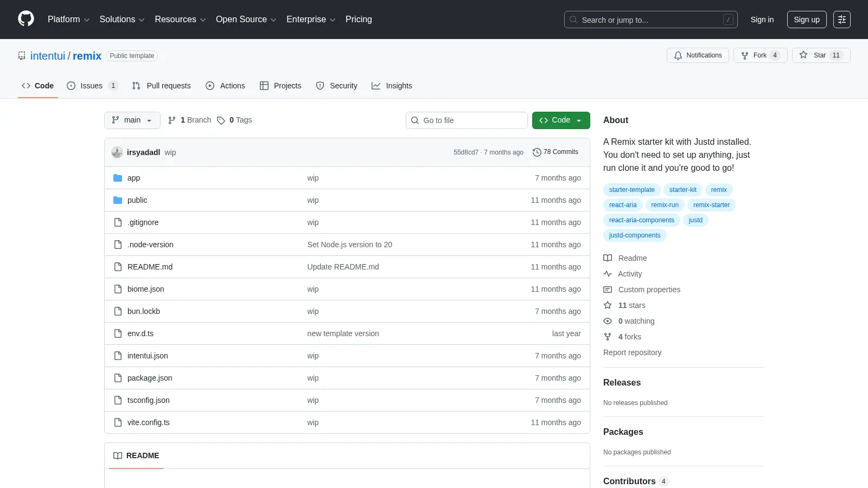Open the env.d.ts file

pyautogui.click(x=141, y=333)
